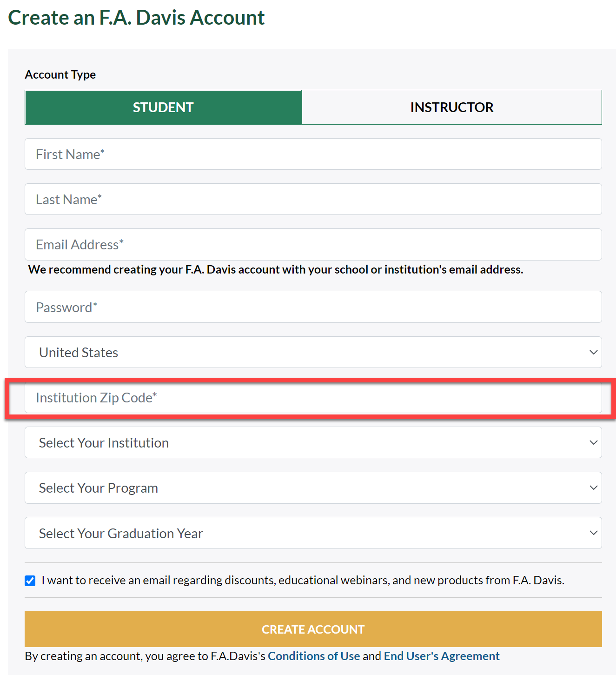
Task: Focus the Last Name text box
Action: (313, 200)
